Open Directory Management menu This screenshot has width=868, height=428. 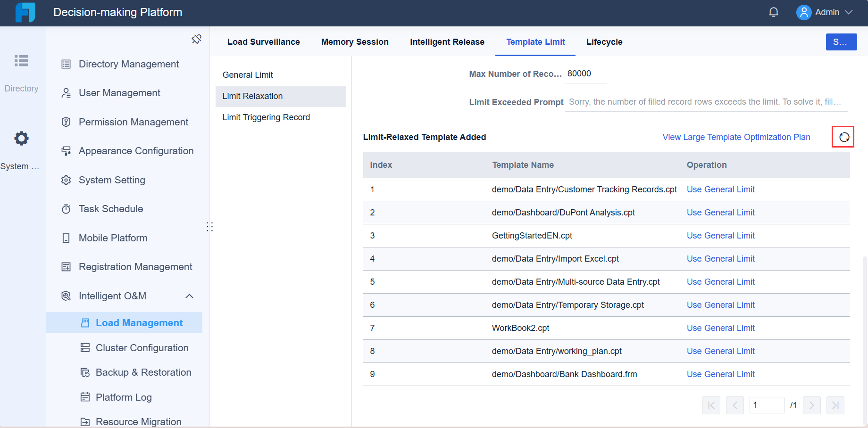[x=128, y=64]
